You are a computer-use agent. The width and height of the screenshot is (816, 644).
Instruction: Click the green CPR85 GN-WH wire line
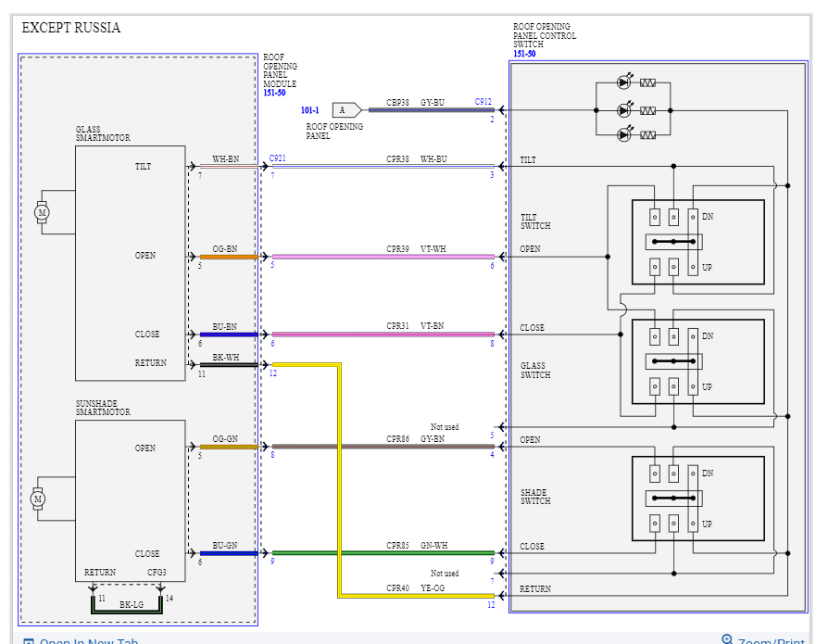point(383,553)
